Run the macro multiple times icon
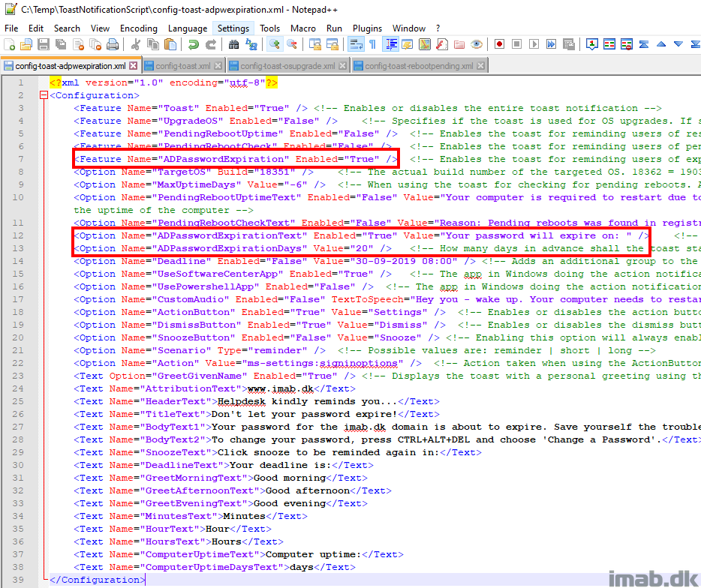Screen dimensions: 701x588 (551, 44)
